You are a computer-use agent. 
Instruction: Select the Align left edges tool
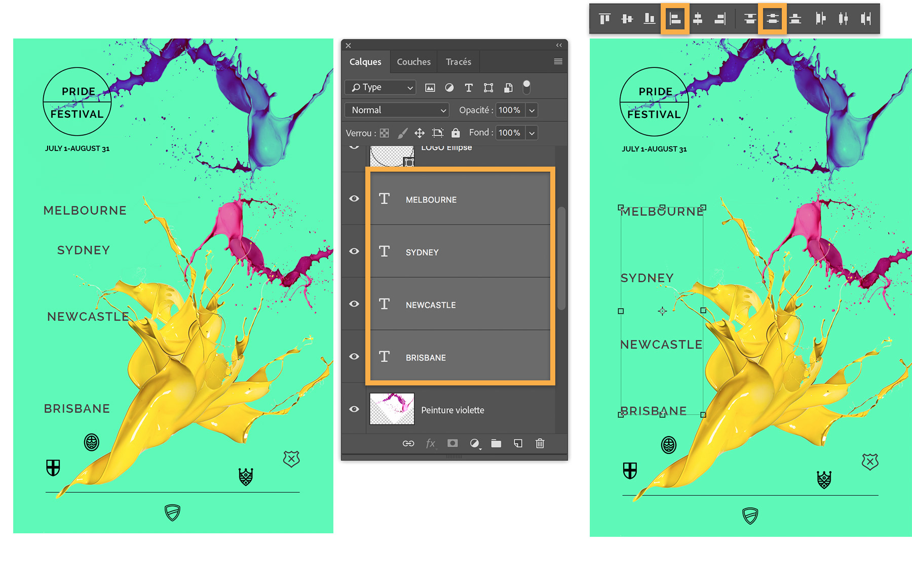[675, 18]
